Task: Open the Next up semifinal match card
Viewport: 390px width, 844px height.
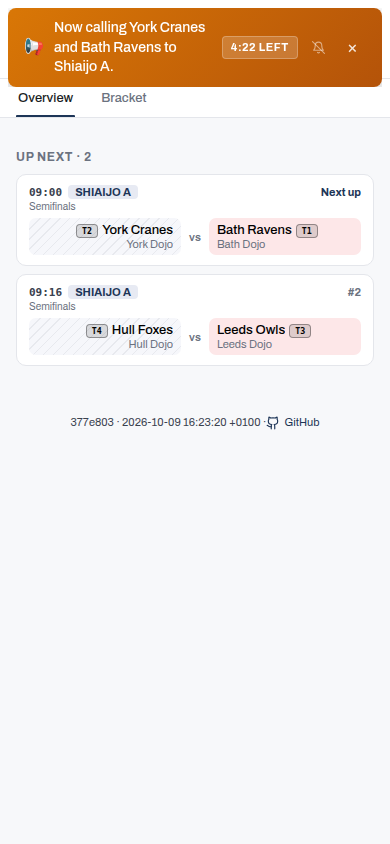Action: pos(195,220)
